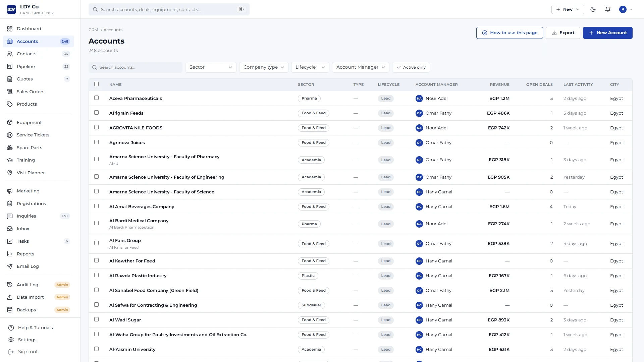Click the Visit Planner pin icon
This screenshot has height=362, width=644.
coord(10,173)
